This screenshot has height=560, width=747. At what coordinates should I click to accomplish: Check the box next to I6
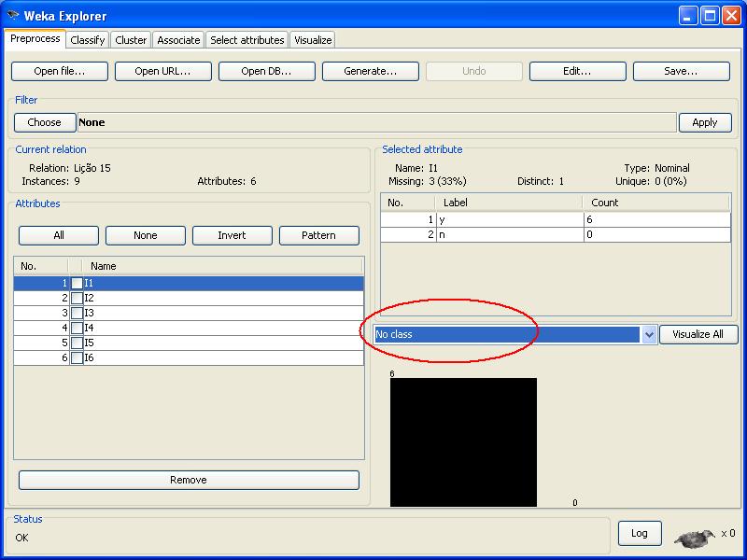[x=77, y=358]
